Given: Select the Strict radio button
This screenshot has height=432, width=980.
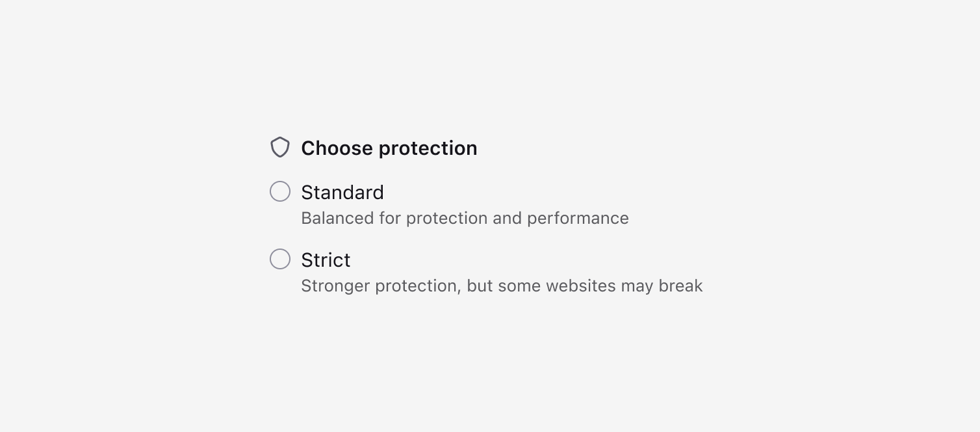Looking at the screenshot, I should (280, 260).
